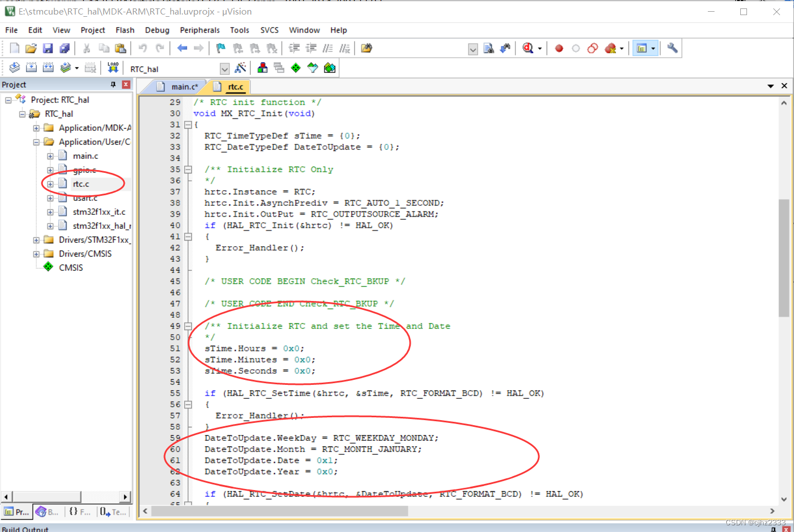
Task: Save all open files
Action: point(64,49)
